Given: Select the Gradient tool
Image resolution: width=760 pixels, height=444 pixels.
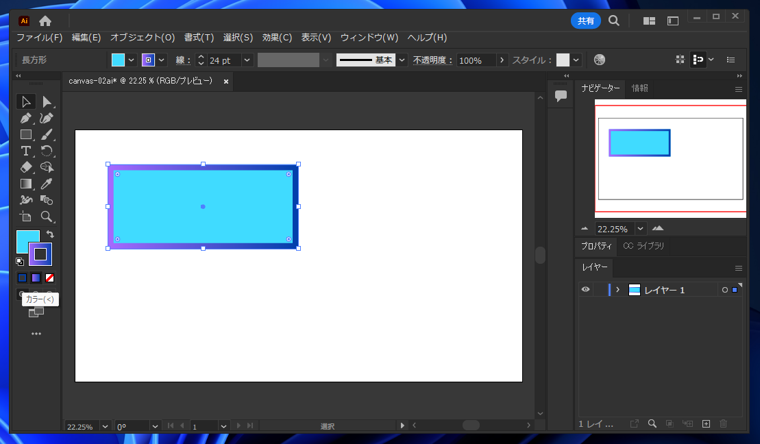Looking at the screenshot, I should 26,184.
